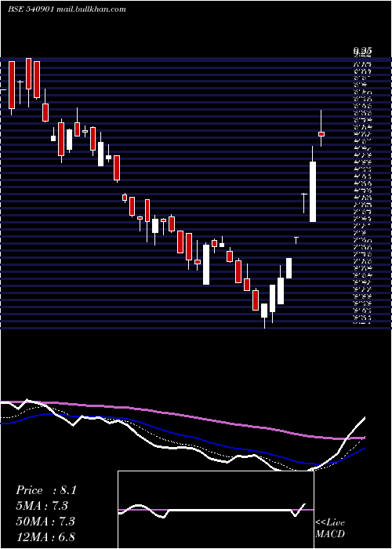Image resolution: width=392 pixels, height=549 pixels.
Task: Click the 'BSE 540901 mail.bullkhan.com' header text
Action: coord(67,9)
